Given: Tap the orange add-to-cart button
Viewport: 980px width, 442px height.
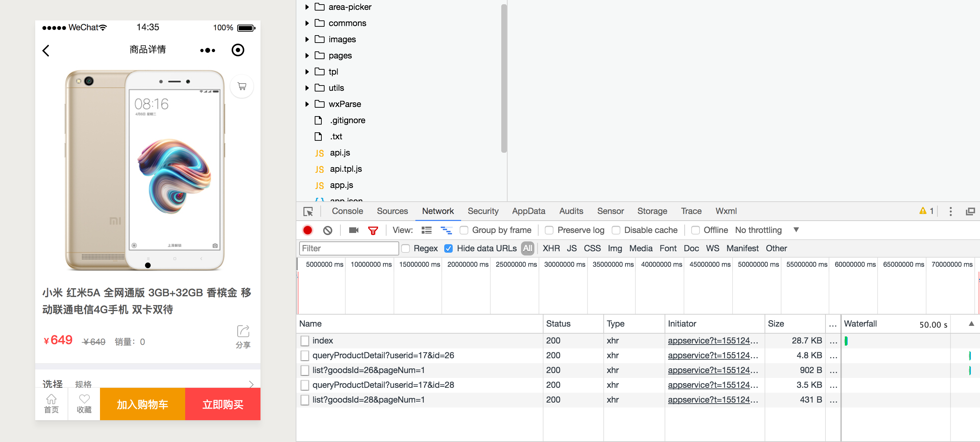Looking at the screenshot, I should [x=142, y=404].
